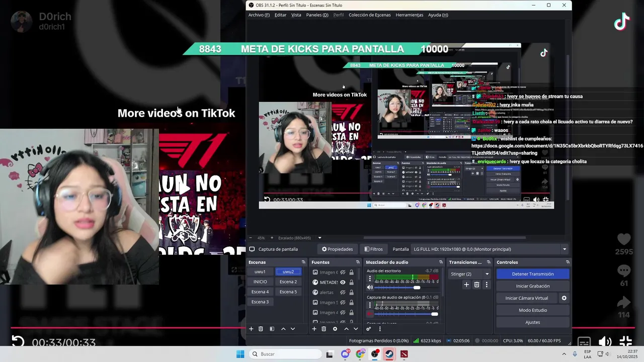The width and height of the screenshot is (644, 362).
Task: Float the Controles dock panel
Action: point(568,262)
